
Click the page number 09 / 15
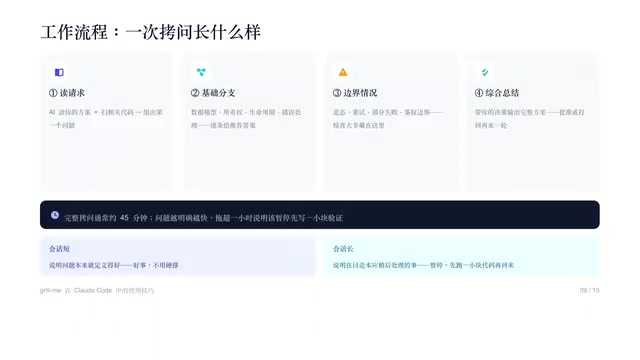(589, 291)
